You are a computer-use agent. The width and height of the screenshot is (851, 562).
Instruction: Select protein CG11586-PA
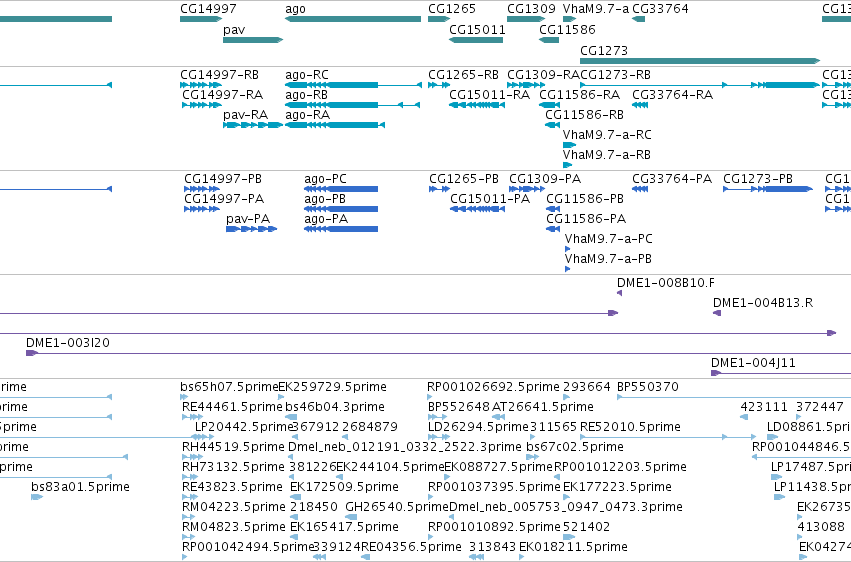point(586,219)
